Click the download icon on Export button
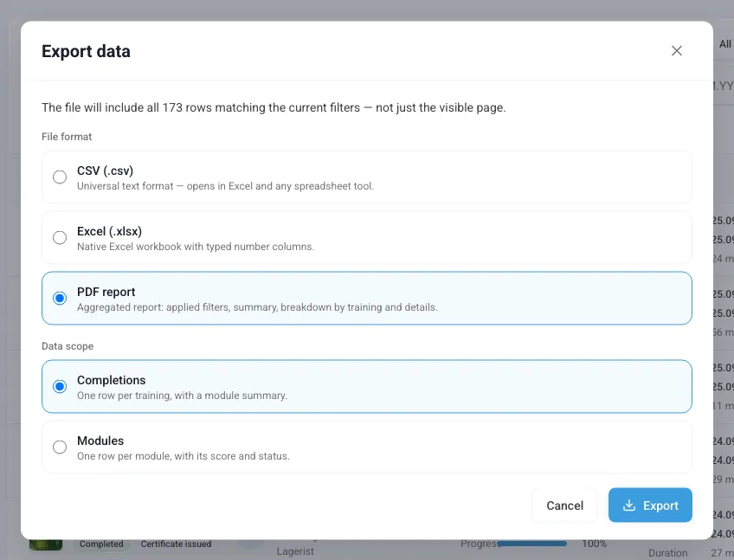 (x=629, y=505)
